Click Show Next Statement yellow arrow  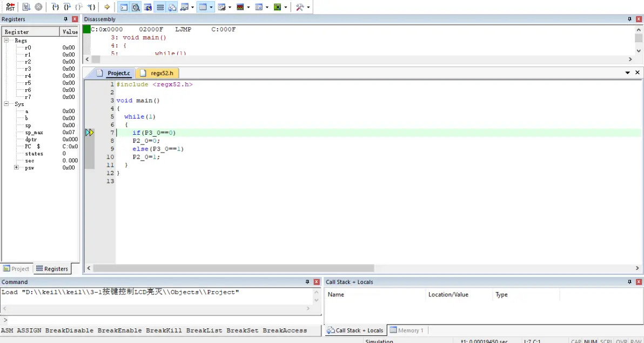coord(107,7)
